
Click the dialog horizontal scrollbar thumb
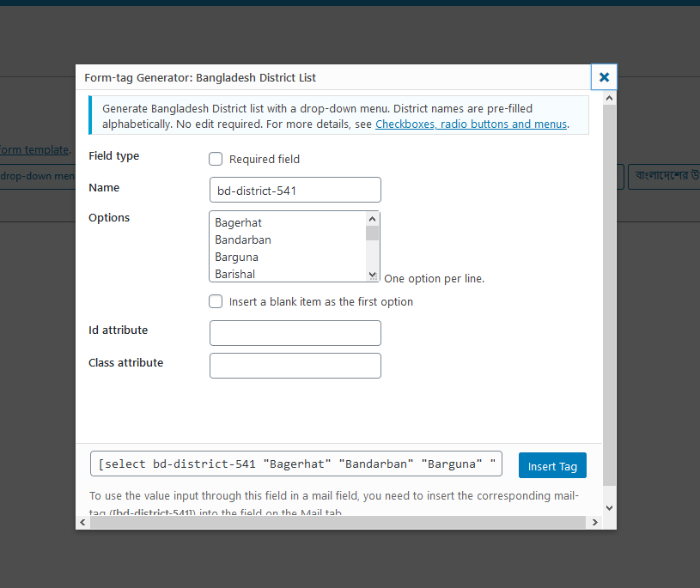[338, 522]
